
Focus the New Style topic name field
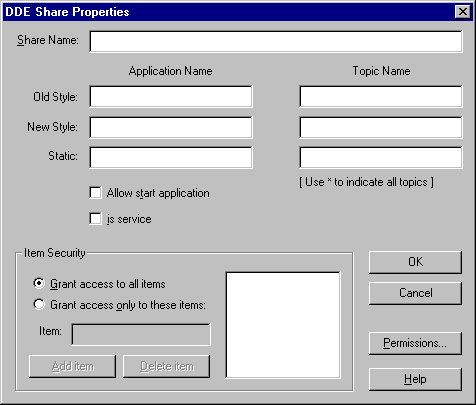click(381, 127)
